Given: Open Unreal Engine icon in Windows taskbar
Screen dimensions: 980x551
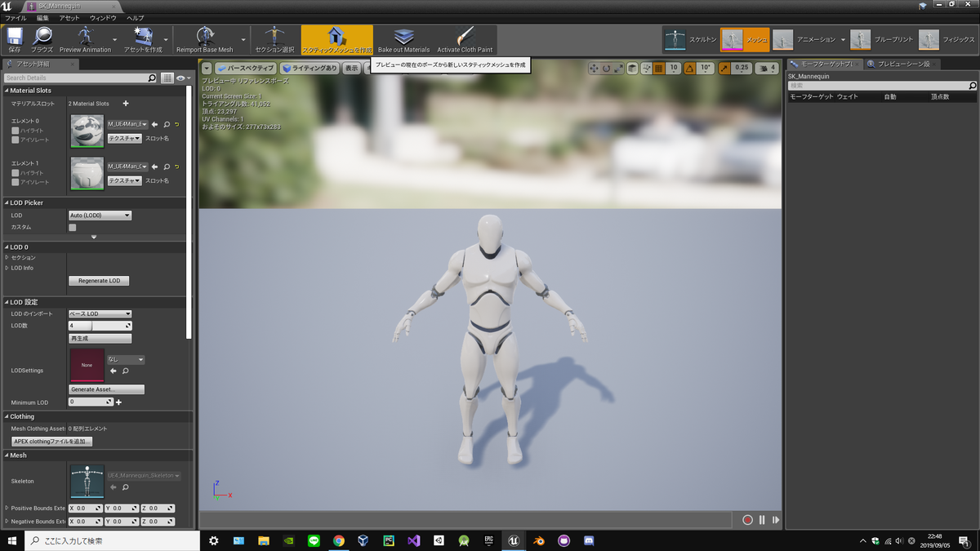Looking at the screenshot, I should (514, 540).
